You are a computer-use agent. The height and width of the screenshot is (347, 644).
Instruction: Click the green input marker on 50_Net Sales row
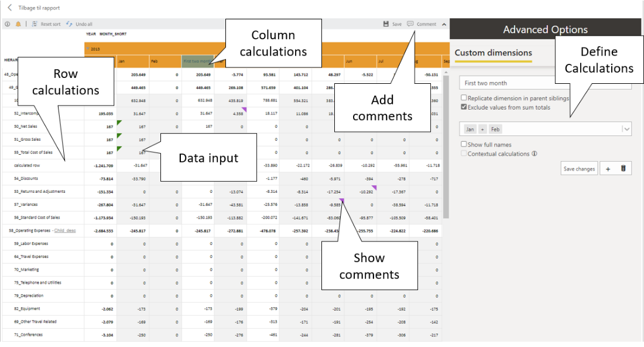tap(119, 123)
